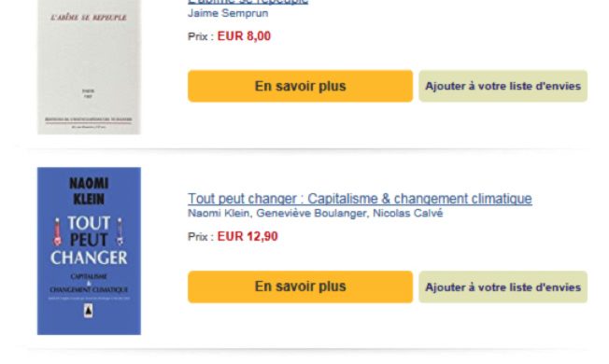Click the EUR 12,90 price

click(x=248, y=236)
